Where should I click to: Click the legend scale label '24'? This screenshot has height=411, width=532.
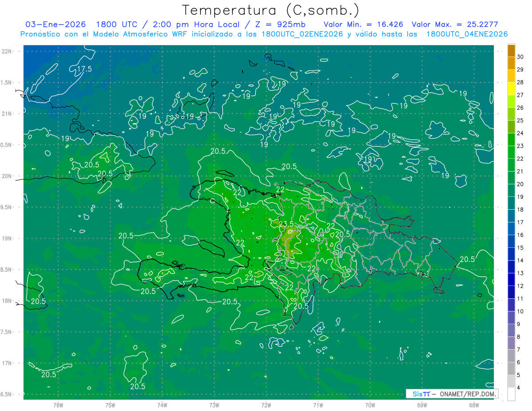[x=520, y=133]
